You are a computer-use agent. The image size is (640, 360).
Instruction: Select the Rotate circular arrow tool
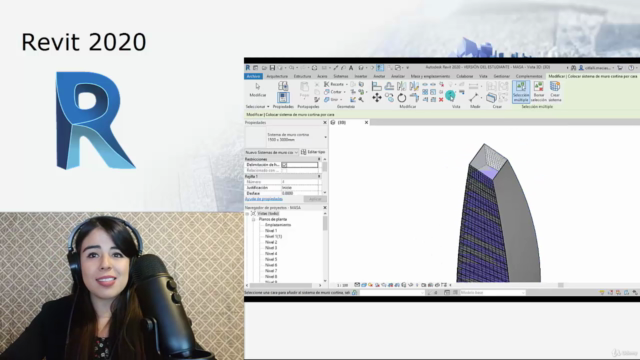pos(402,98)
